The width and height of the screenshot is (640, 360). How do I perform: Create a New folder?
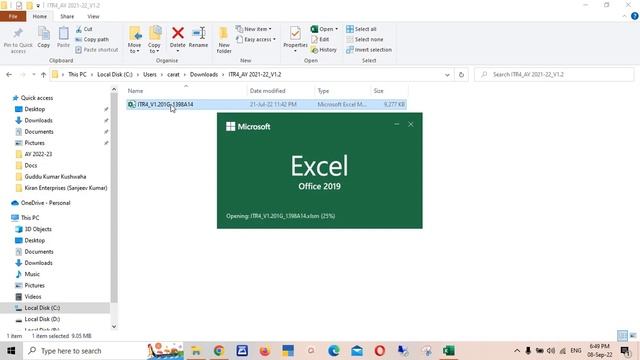pos(224,40)
